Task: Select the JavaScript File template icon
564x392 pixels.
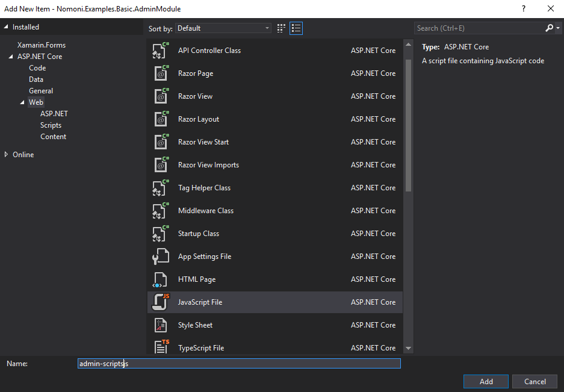Action: click(160, 302)
